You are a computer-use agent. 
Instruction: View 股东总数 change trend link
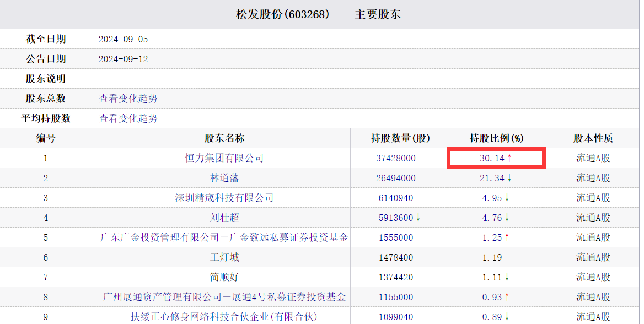(128, 99)
